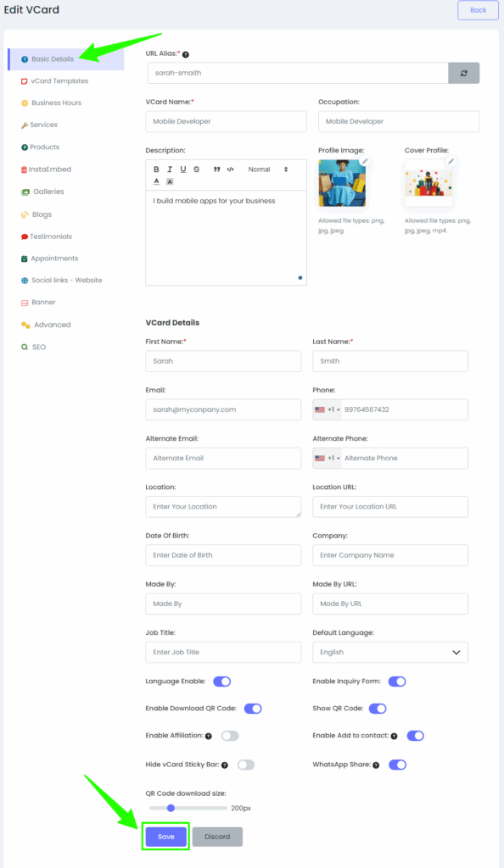Toggle italic in description editor

(x=170, y=170)
